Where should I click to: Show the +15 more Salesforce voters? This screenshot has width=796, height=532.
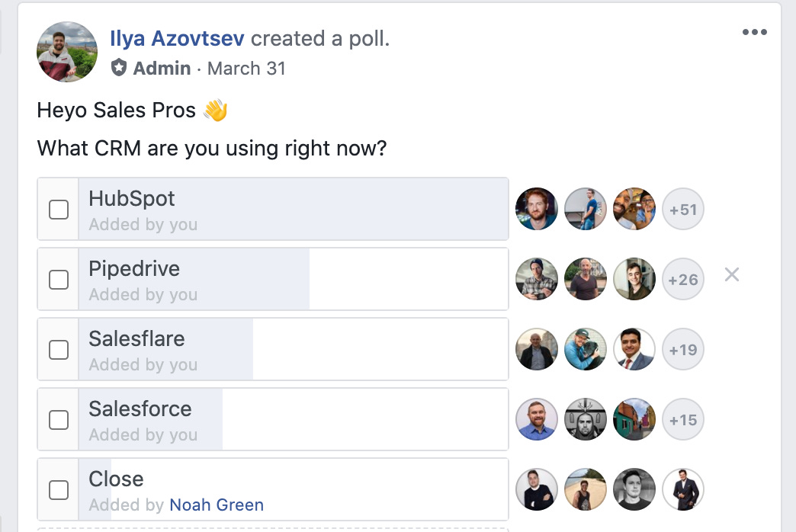(683, 419)
